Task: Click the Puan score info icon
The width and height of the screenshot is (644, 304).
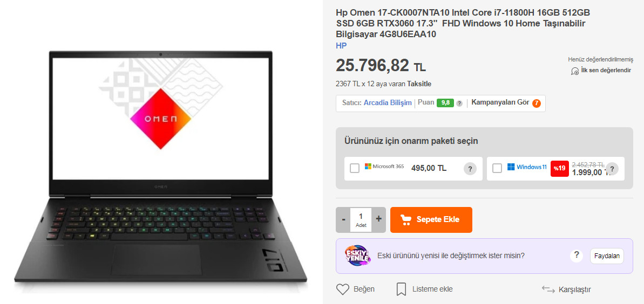Action: pyautogui.click(x=459, y=103)
